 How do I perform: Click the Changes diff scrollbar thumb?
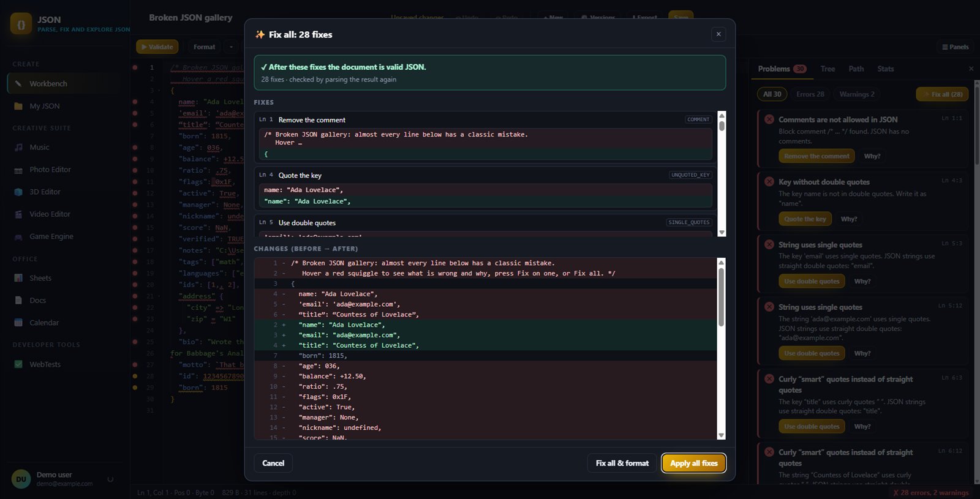tap(721, 298)
